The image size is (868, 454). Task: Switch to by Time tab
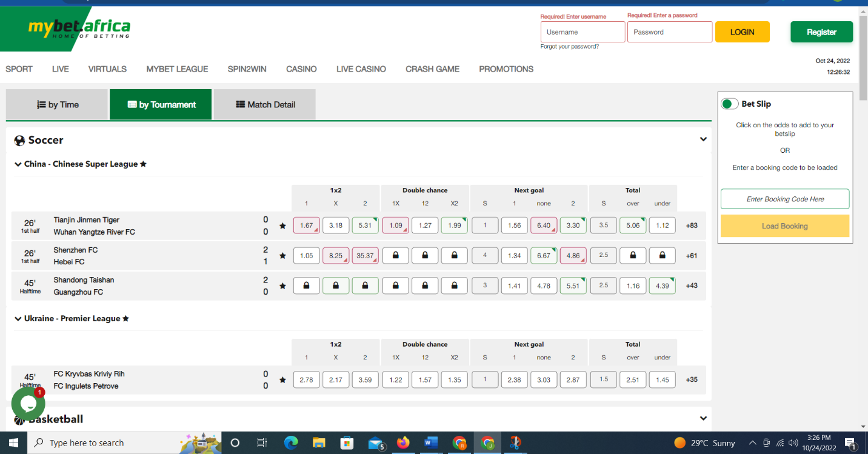57,104
